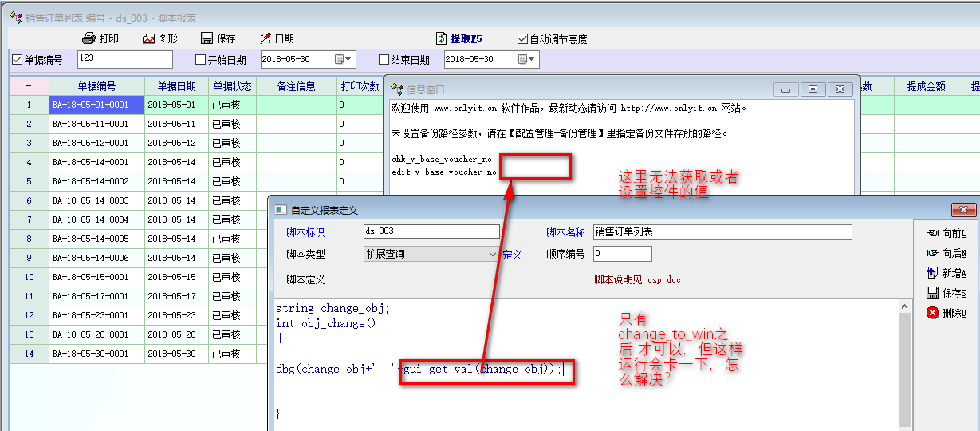The image size is (980, 431).
Task: Toggle the 自动调节高度 checkbox
Action: (x=523, y=38)
